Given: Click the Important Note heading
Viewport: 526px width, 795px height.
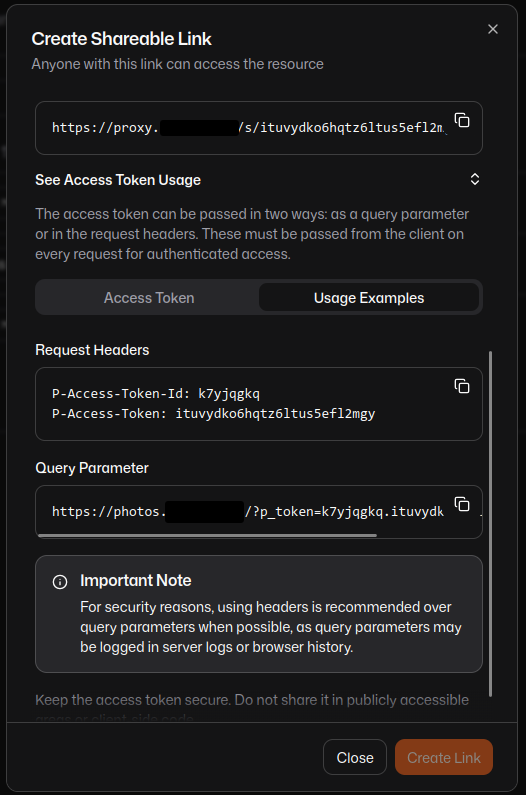Looking at the screenshot, I should pyautogui.click(x=135, y=581).
